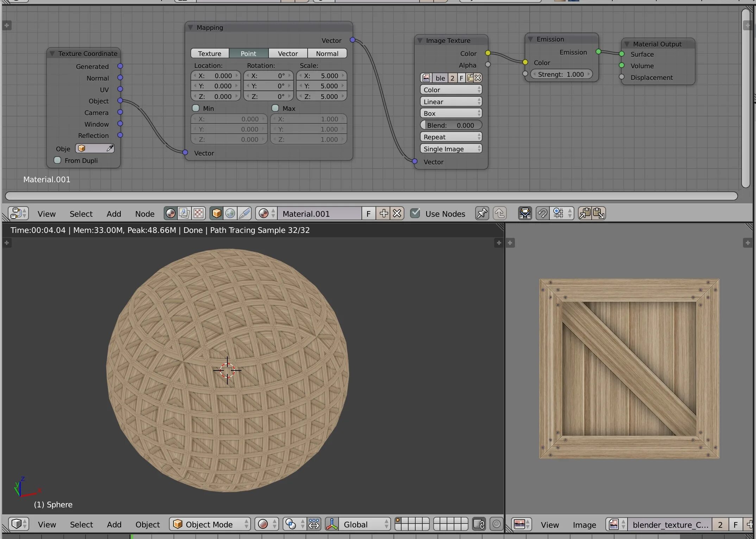Click the copy nodes to clipboard icon
The width and height of the screenshot is (756, 539).
585,213
